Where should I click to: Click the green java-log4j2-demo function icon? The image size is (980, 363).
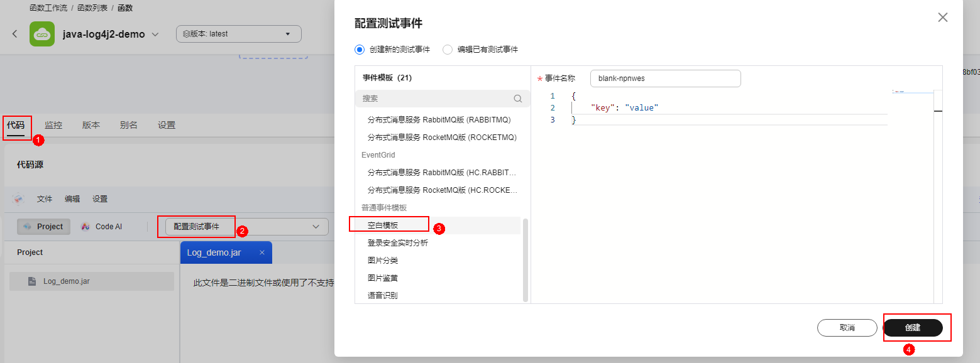42,34
